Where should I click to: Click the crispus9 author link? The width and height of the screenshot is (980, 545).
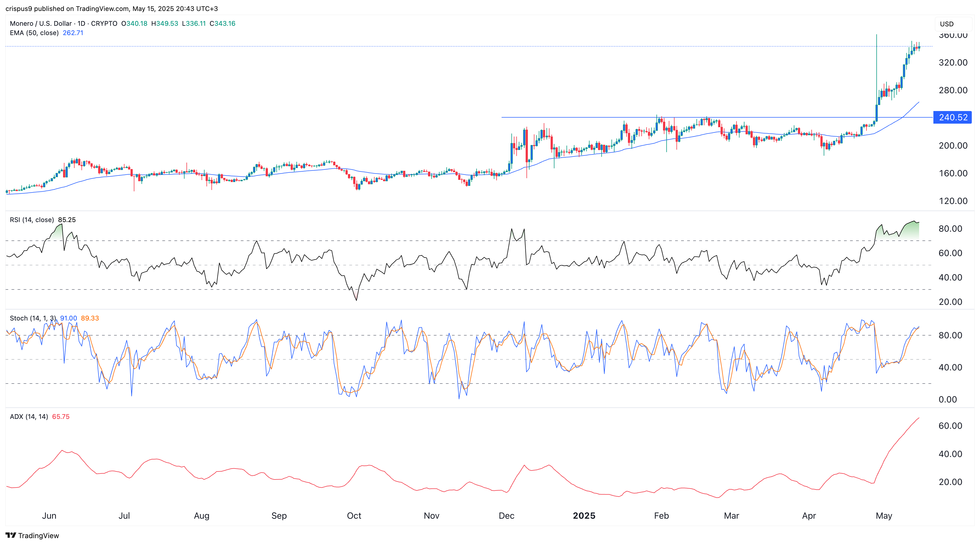tap(17, 8)
